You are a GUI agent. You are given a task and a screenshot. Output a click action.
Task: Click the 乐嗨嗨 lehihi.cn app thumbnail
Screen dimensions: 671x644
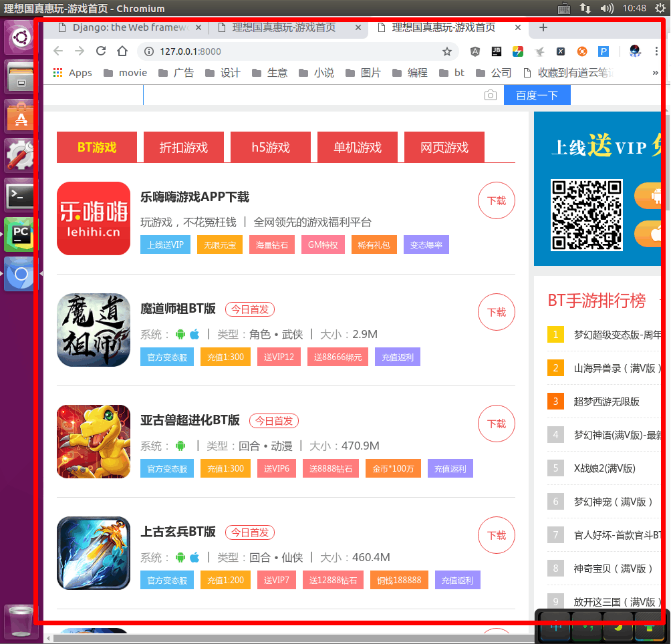pos(94,218)
